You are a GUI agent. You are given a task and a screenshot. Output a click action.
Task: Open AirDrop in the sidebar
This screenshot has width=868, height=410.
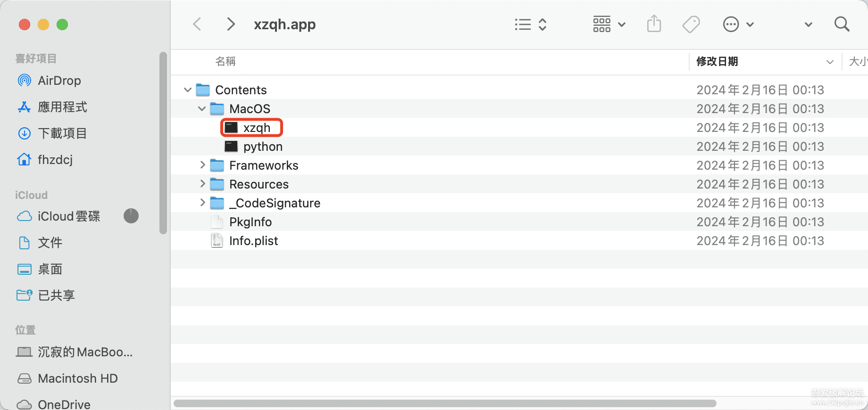59,81
